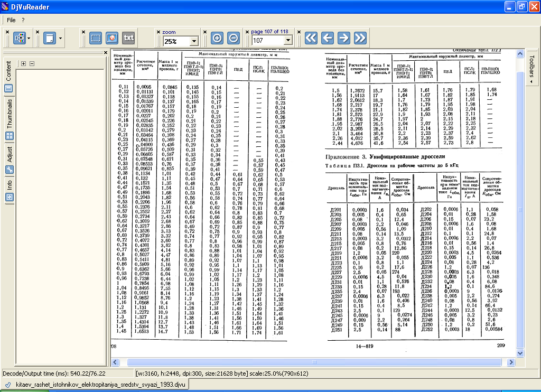The width and height of the screenshot is (541, 392).
Task: Go to the next page arrow
Action: [343, 38]
